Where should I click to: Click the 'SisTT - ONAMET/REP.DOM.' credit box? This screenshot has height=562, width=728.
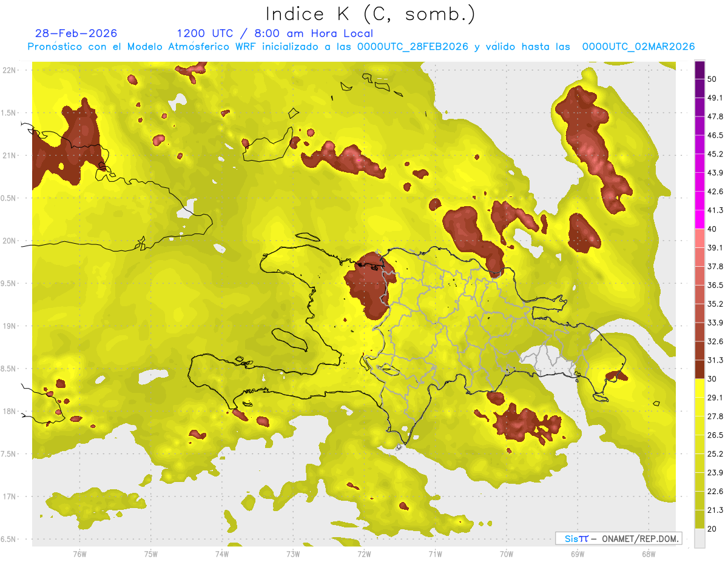(x=619, y=538)
